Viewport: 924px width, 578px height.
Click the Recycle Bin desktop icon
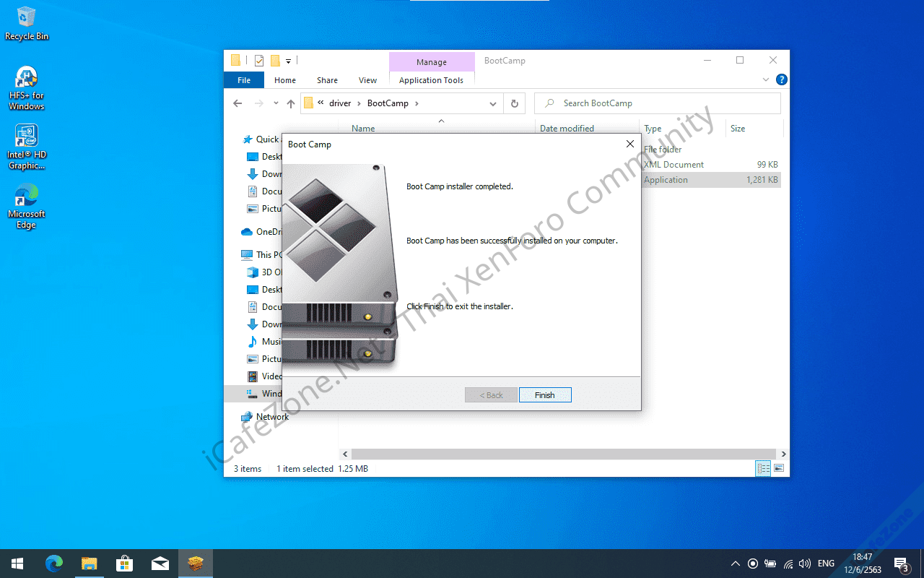[x=27, y=23]
